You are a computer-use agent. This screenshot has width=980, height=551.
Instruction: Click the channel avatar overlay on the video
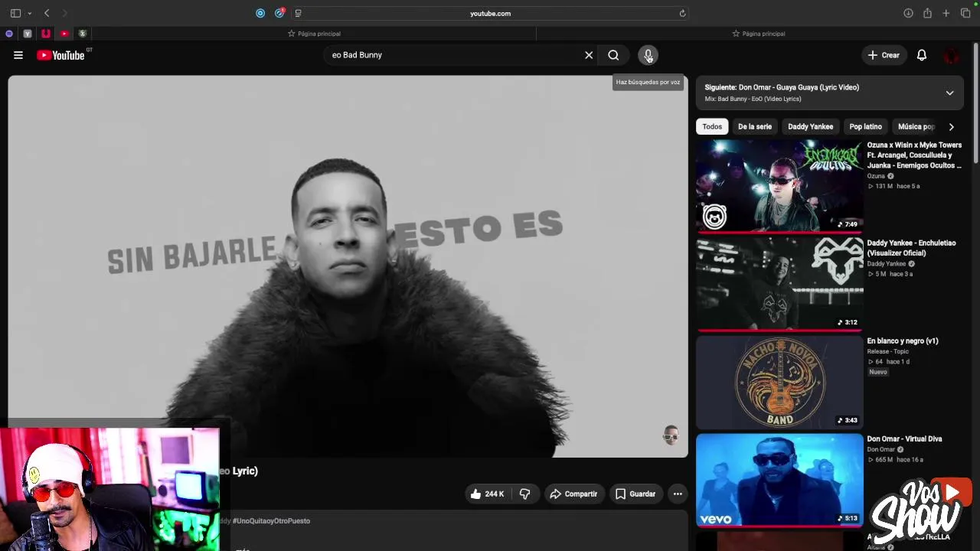click(x=671, y=435)
